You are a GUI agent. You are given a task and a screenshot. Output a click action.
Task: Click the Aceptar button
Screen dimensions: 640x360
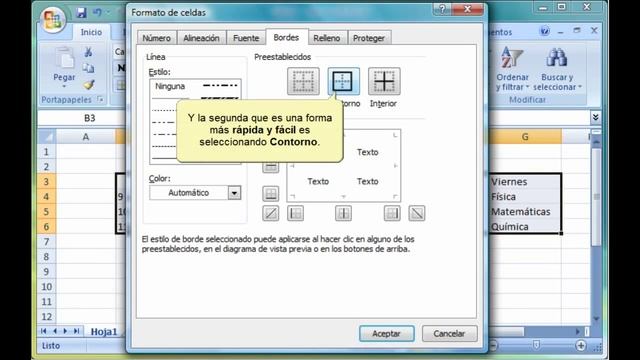(x=387, y=333)
